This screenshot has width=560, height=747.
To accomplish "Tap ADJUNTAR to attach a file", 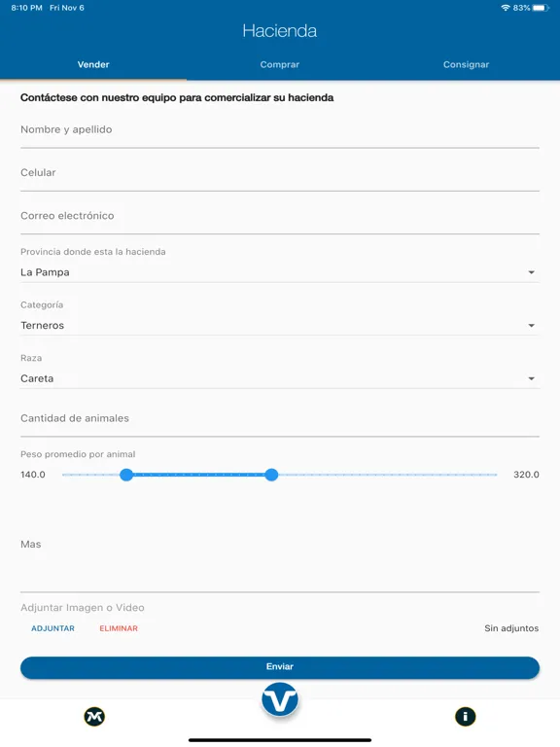I will coord(52,628).
